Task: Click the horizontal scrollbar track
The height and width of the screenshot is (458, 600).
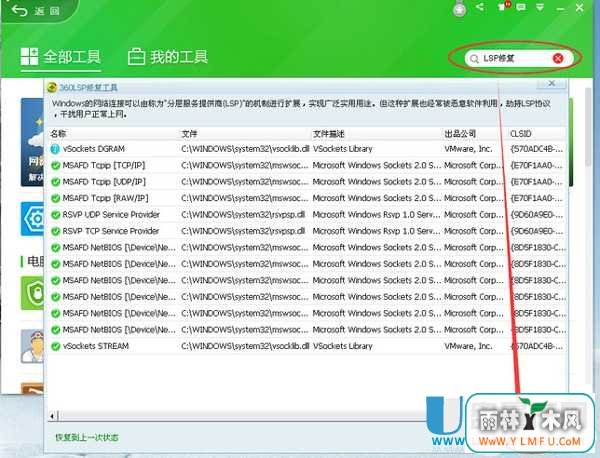Action: click(245, 416)
